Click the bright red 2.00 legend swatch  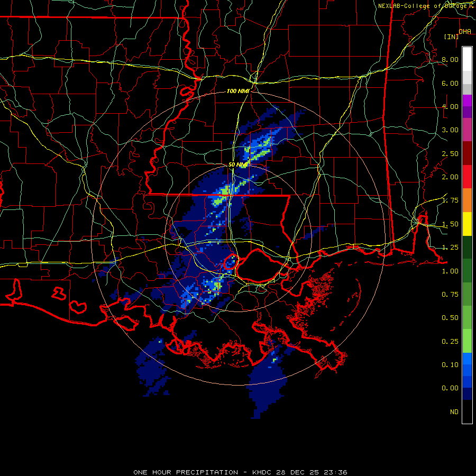click(x=467, y=177)
